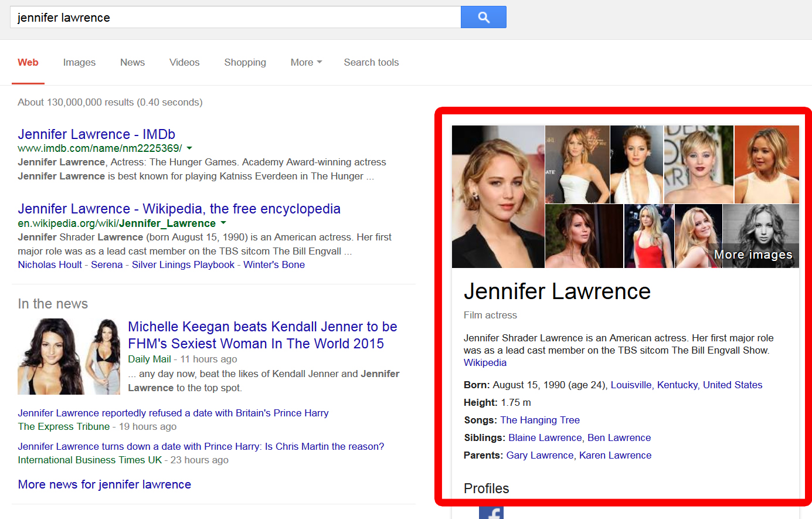Switch to the Images tab
This screenshot has height=519, width=812.
point(79,62)
